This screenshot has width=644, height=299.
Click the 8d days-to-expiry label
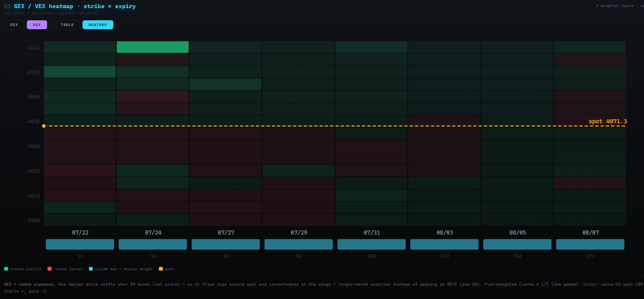pos(299,256)
